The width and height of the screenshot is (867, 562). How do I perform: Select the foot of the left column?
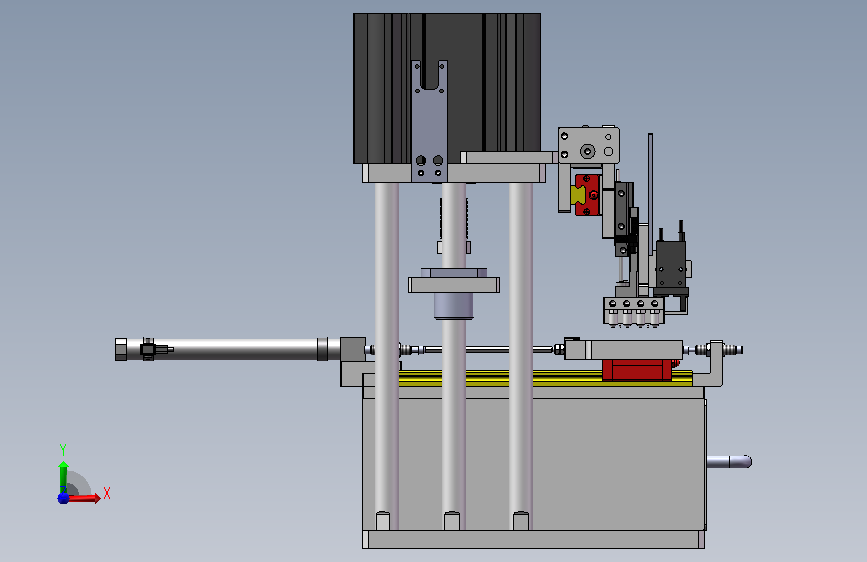(x=383, y=521)
